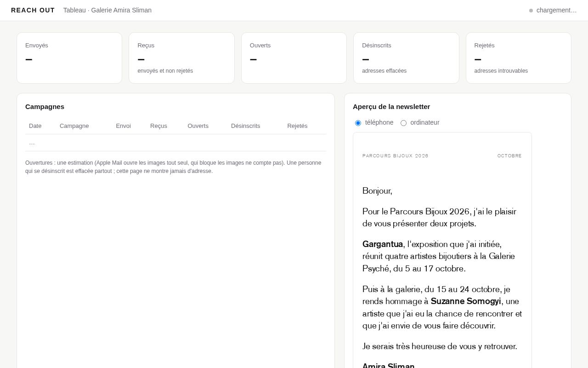Open the Envoyés stat card
588x368 pixels.
pyautogui.click(x=69, y=58)
